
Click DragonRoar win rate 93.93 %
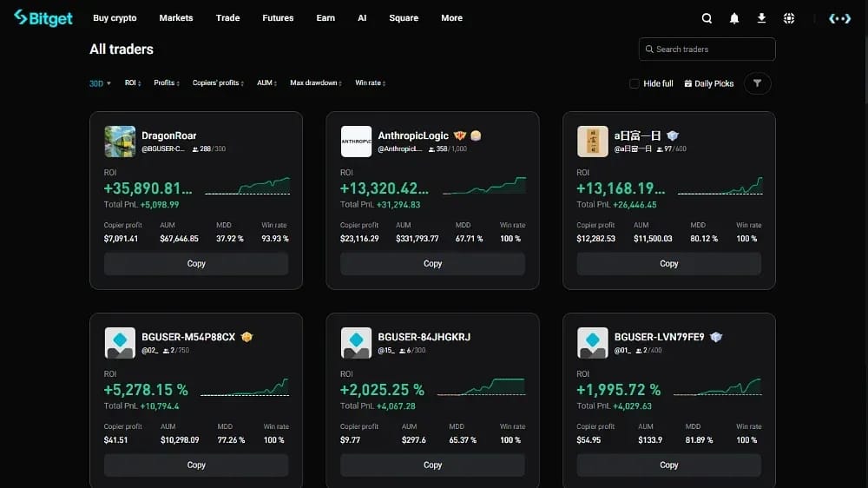pos(274,239)
